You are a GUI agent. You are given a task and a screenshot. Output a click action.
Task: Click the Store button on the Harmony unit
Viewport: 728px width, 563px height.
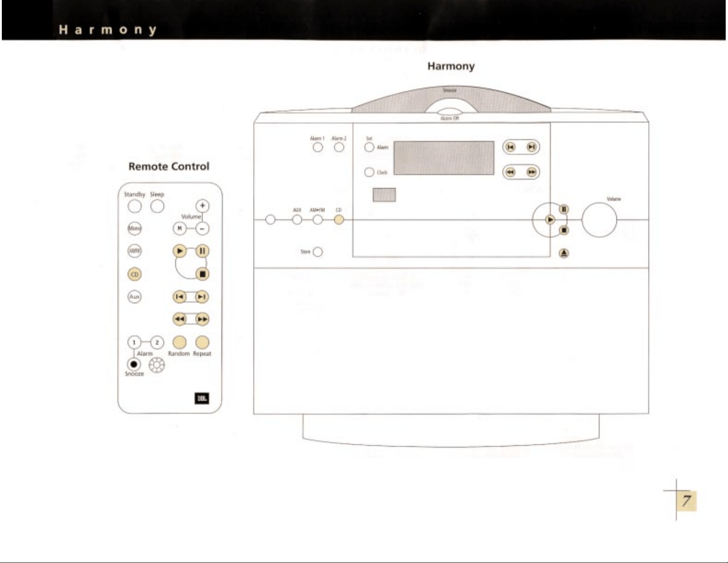point(318,252)
